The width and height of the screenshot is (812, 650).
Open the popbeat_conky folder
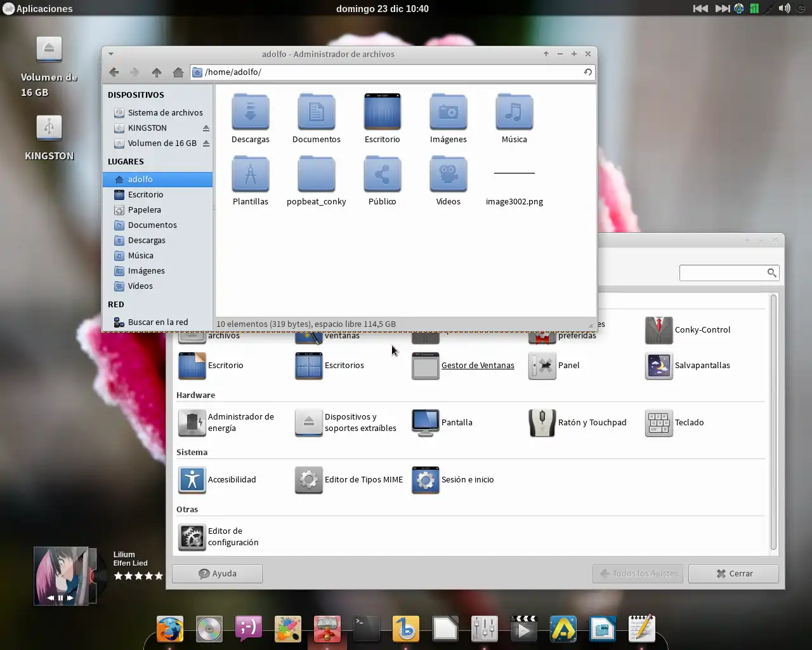(317, 174)
